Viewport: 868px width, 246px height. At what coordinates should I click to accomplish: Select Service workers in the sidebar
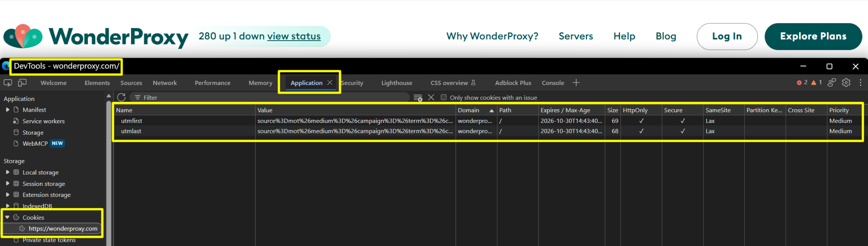tap(44, 121)
